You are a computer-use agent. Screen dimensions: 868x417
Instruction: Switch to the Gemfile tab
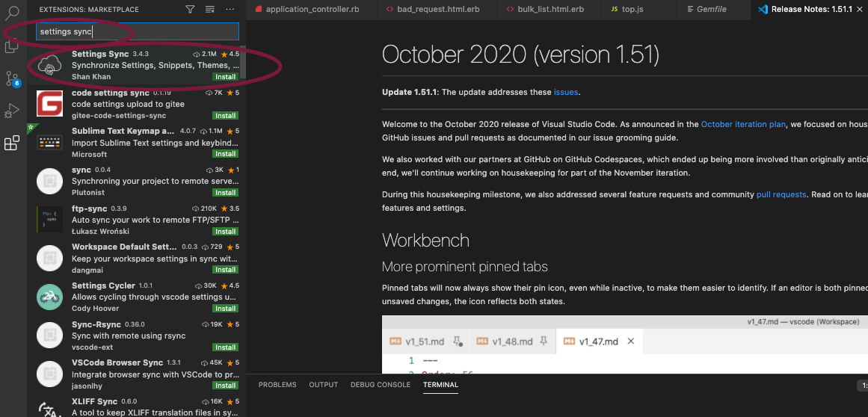[713, 10]
